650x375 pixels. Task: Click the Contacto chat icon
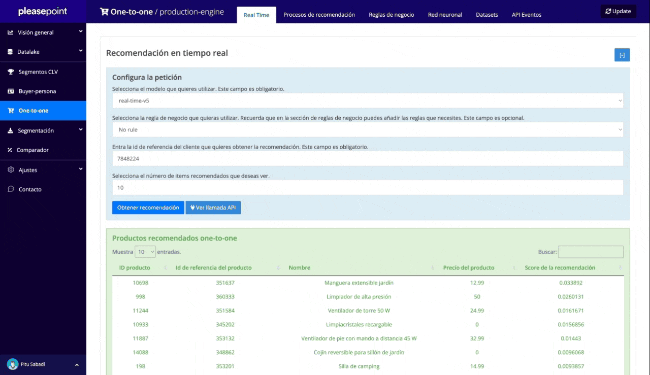pyautogui.click(x=11, y=189)
